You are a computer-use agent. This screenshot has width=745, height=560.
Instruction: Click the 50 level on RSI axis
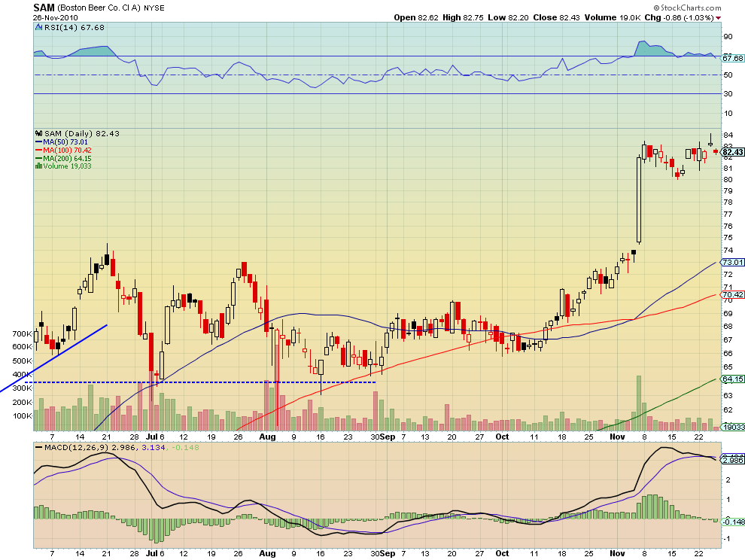(728, 75)
